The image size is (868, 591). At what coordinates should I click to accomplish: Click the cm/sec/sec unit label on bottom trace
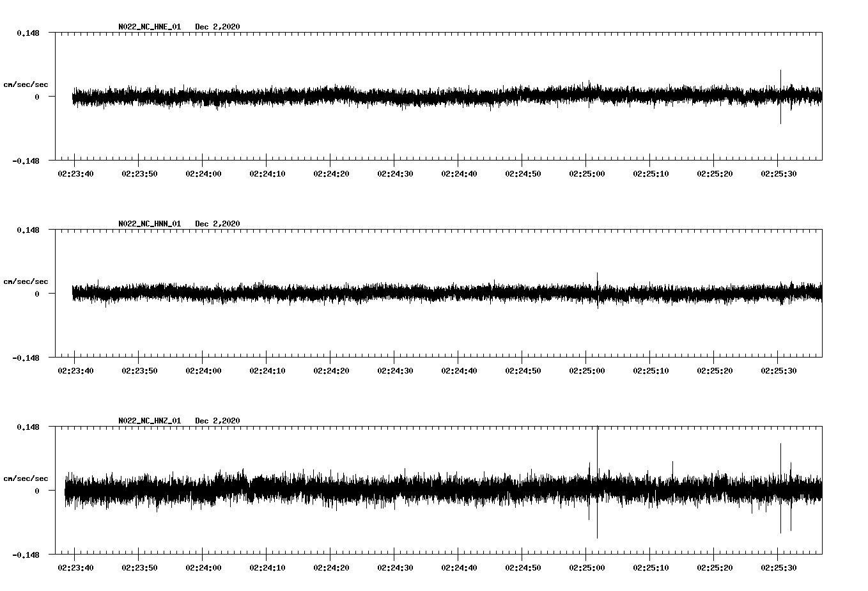(26, 478)
